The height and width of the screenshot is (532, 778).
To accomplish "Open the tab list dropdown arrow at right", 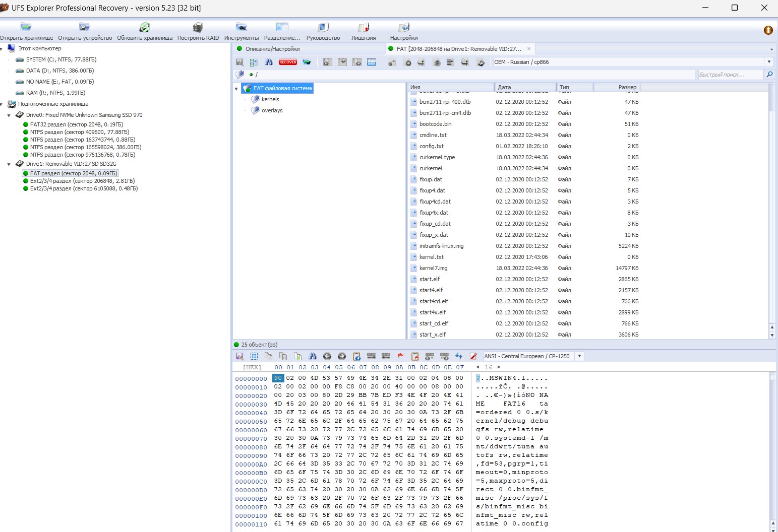I will 771,49.
